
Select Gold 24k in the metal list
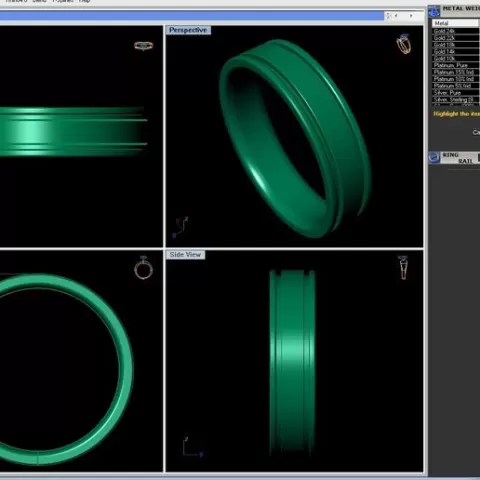456,31
